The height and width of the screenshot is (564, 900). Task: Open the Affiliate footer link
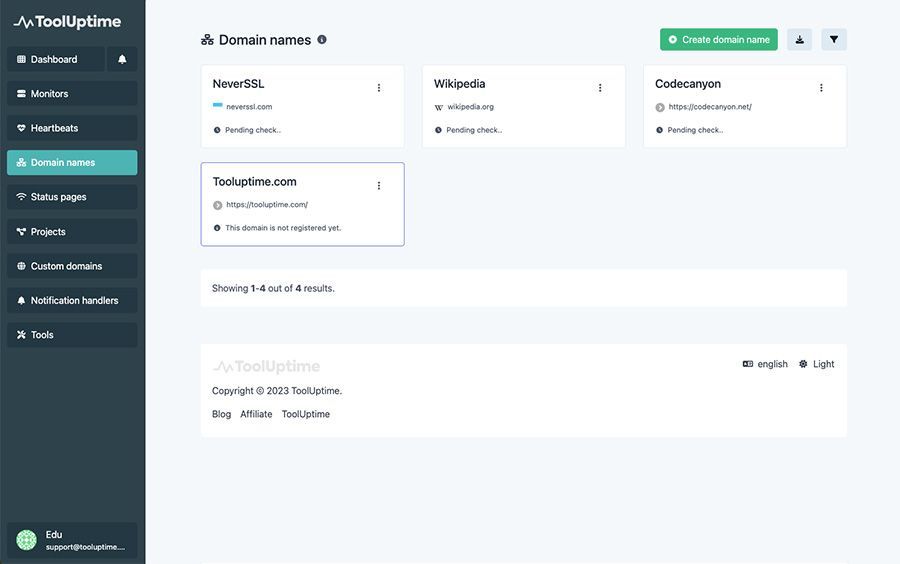256,414
